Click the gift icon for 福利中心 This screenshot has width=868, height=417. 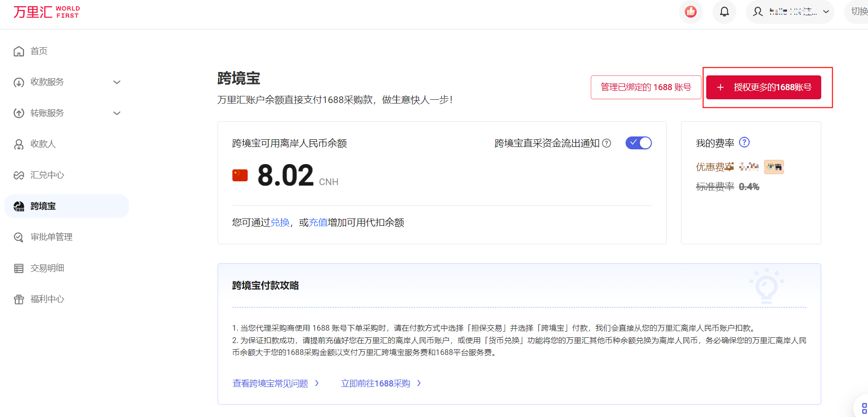19,299
